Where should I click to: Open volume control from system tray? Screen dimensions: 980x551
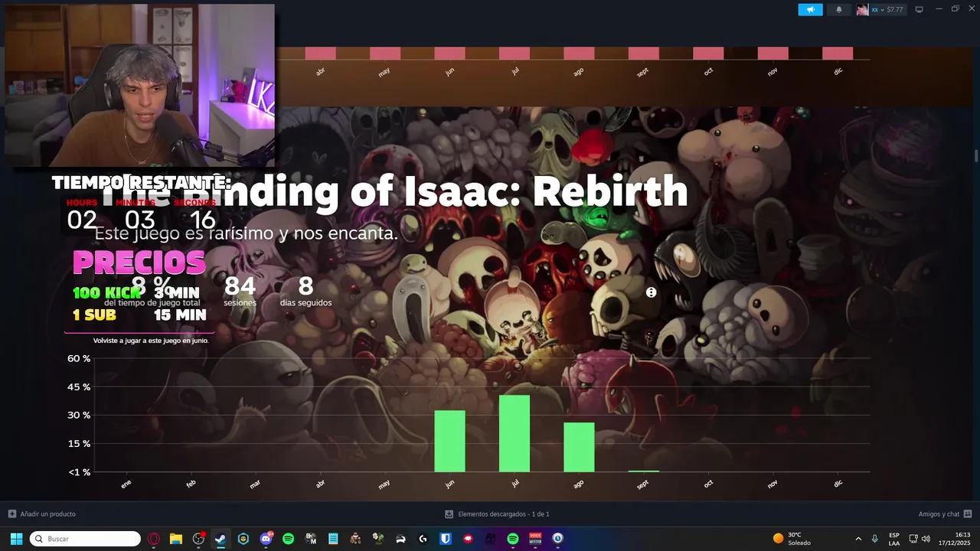tap(926, 539)
